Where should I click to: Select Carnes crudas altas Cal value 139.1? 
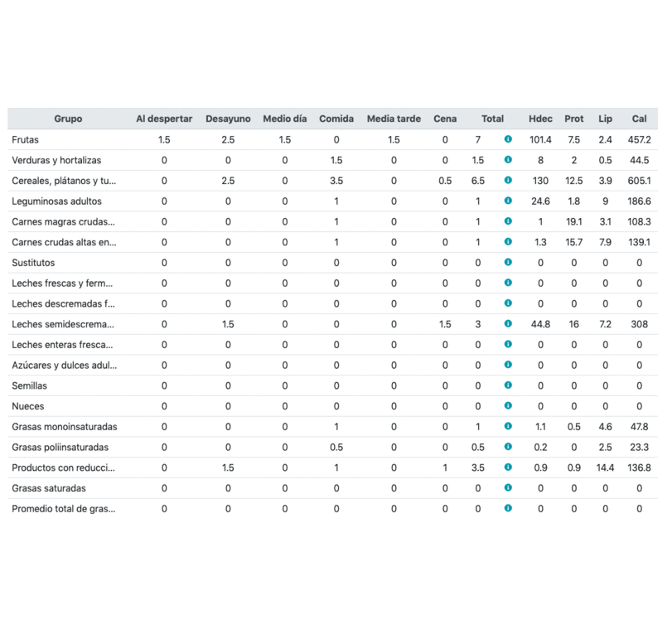pyautogui.click(x=639, y=243)
